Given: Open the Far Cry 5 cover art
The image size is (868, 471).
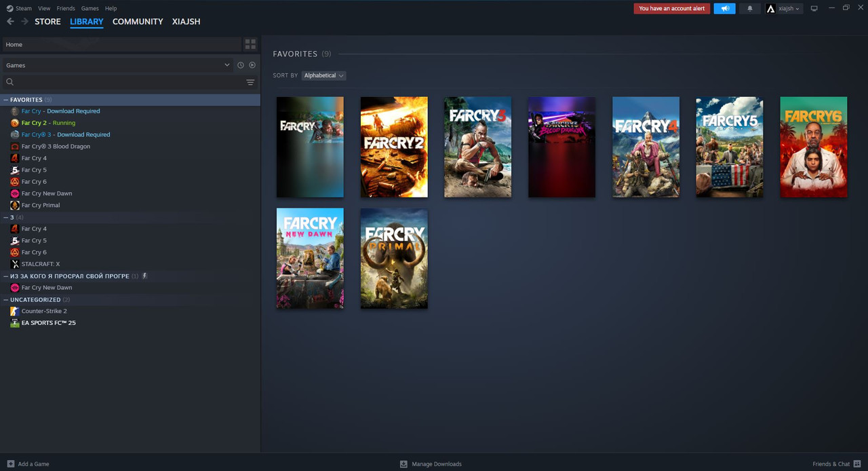Looking at the screenshot, I should 730,147.
